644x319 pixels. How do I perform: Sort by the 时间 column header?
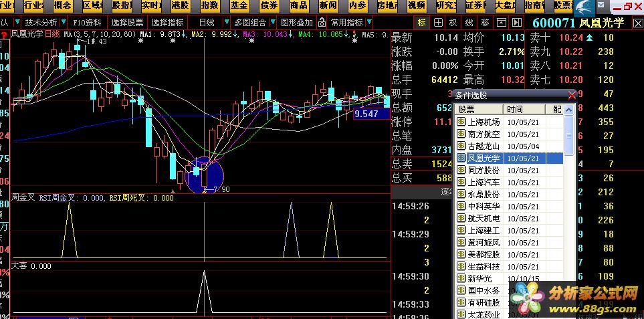524,110
